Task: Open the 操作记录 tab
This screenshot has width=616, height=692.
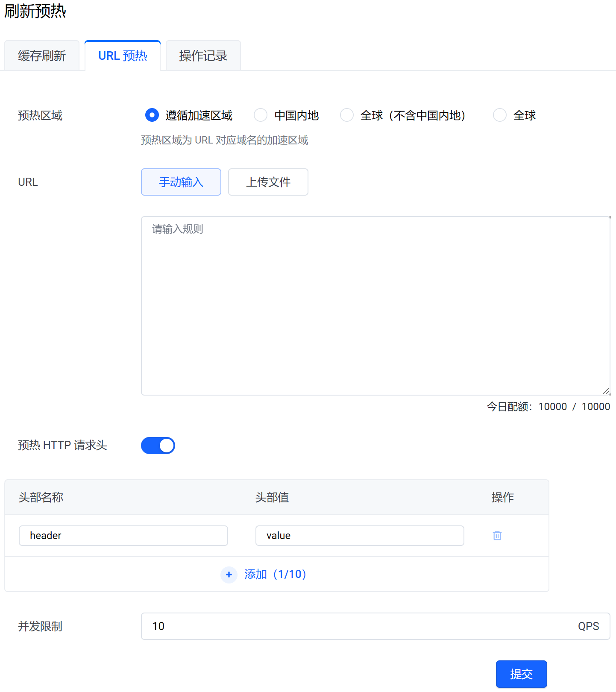Action: tap(203, 56)
